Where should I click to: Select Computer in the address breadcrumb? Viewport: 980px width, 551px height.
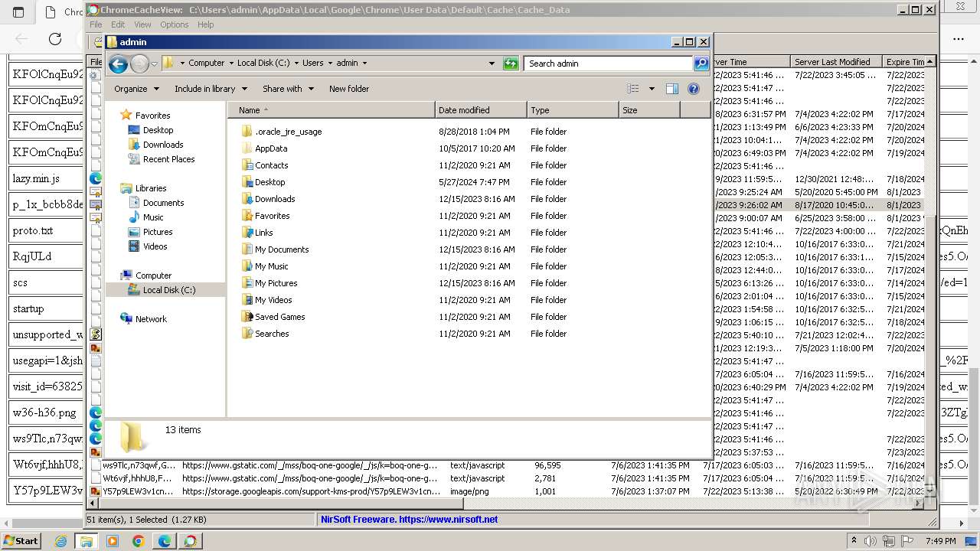coord(207,64)
